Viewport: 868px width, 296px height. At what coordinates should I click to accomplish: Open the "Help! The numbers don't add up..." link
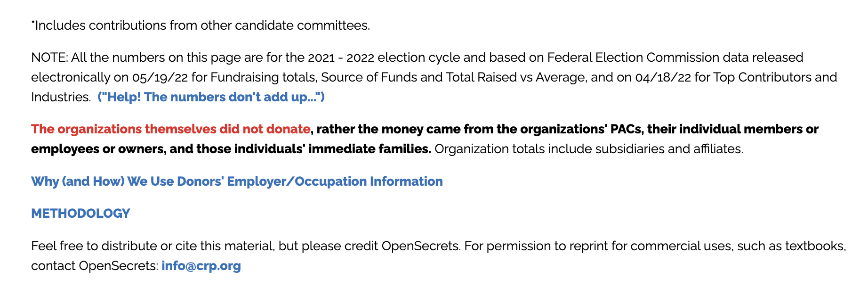coord(211,97)
